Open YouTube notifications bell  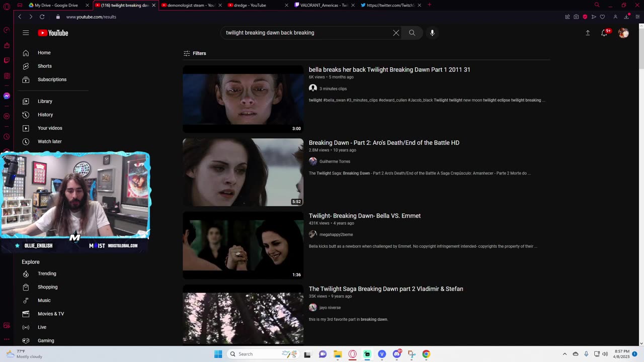[605, 33]
